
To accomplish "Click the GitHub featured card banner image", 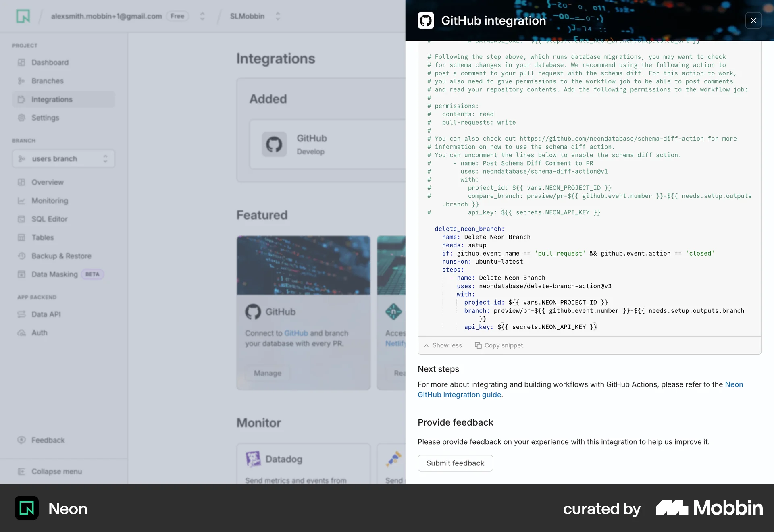I will [304, 266].
